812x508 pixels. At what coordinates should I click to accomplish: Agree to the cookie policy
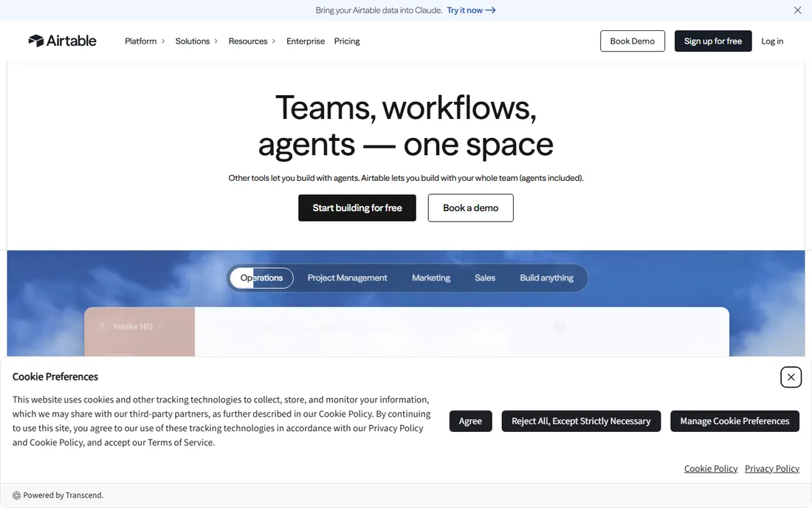click(470, 421)
